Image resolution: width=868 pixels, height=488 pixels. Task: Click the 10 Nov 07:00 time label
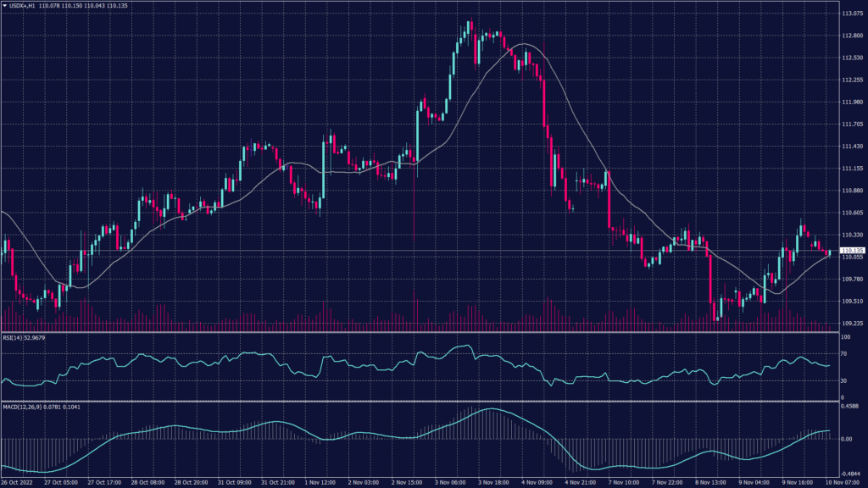coord(843,483)
